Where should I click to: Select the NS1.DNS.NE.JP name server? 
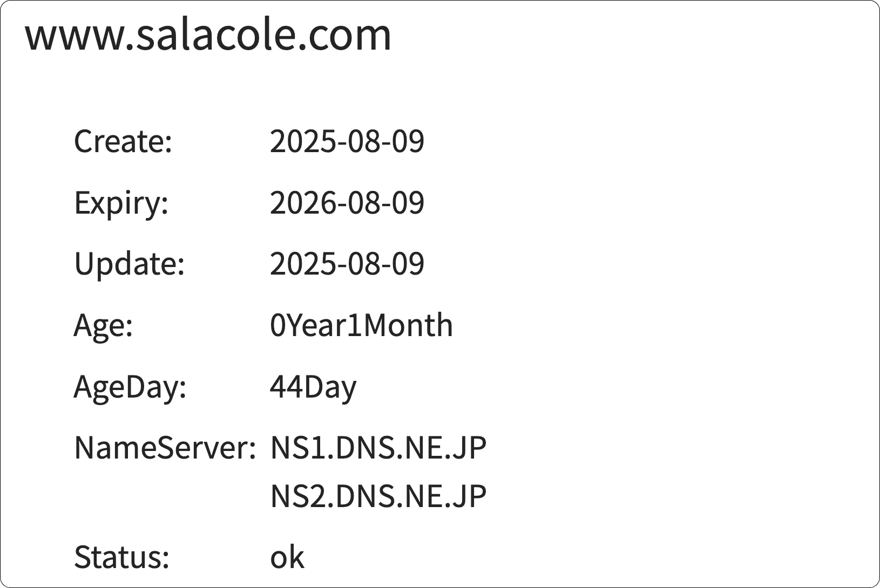[378, 448]
